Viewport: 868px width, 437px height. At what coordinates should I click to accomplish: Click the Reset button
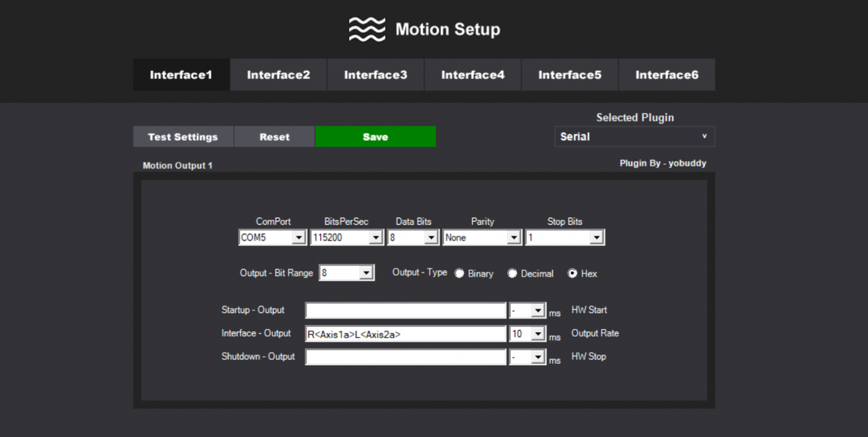(x=275, y=137)
